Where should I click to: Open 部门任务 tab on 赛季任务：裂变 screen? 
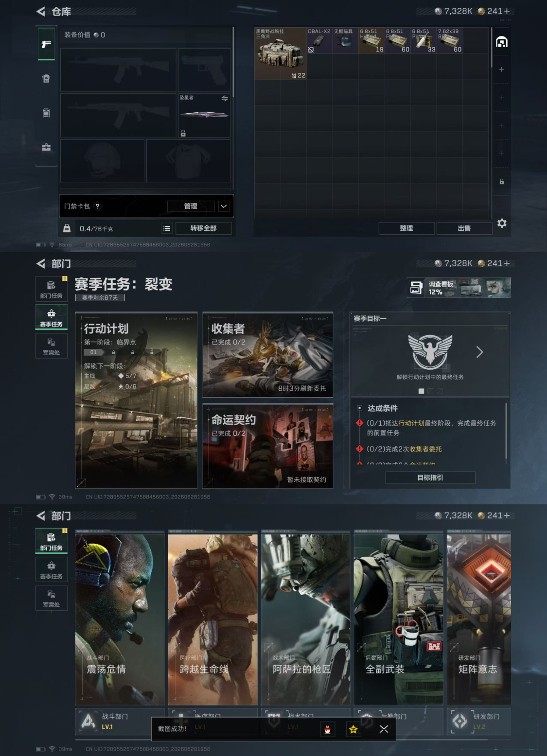[x=51, y=289]
